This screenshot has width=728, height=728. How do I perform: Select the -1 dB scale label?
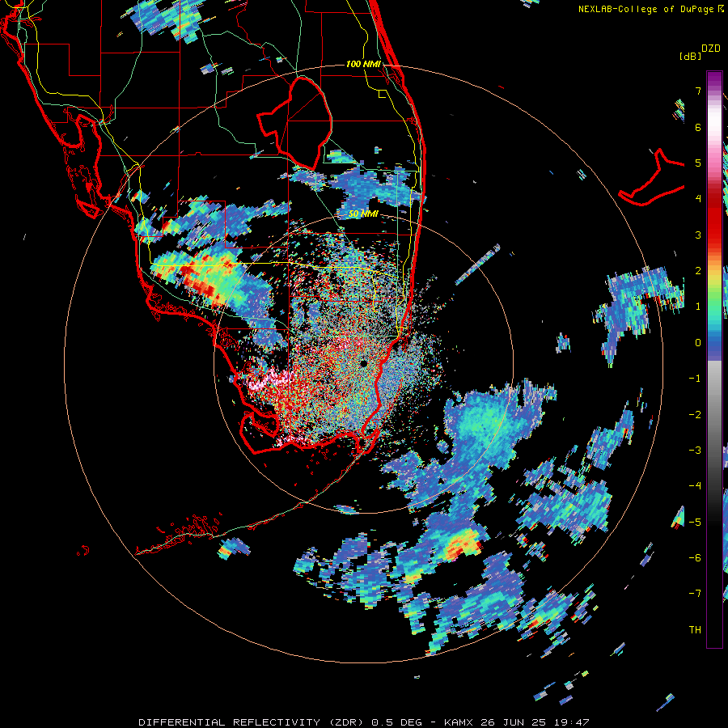click(695, 379)
